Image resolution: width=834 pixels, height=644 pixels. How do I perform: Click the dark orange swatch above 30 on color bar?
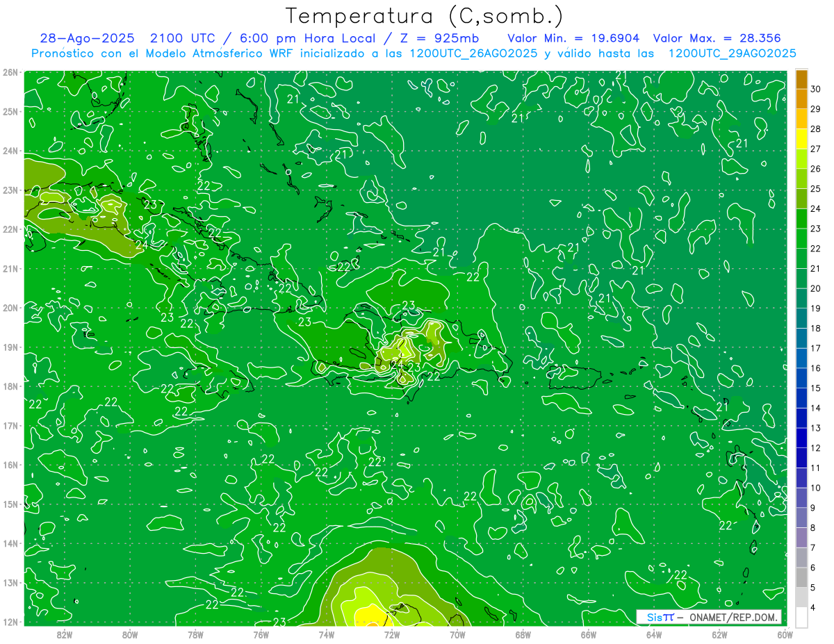[801, 79]
